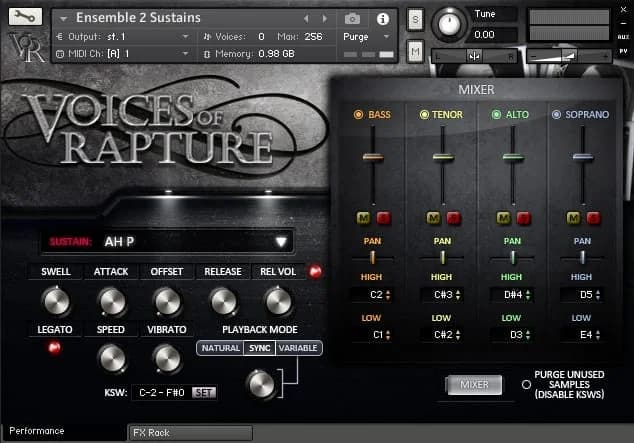
Task: Adjust Soprano High note D5 stepper
Action: click(598, 295)
